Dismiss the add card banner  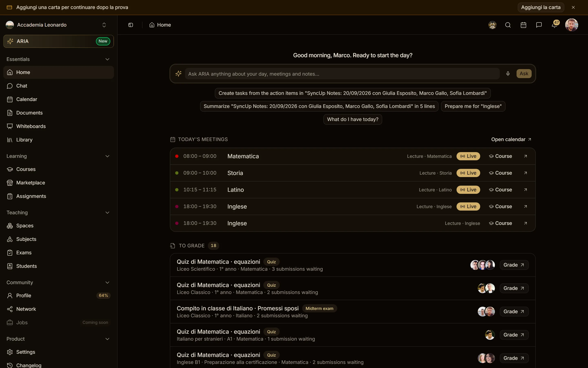tap(573, 7)
